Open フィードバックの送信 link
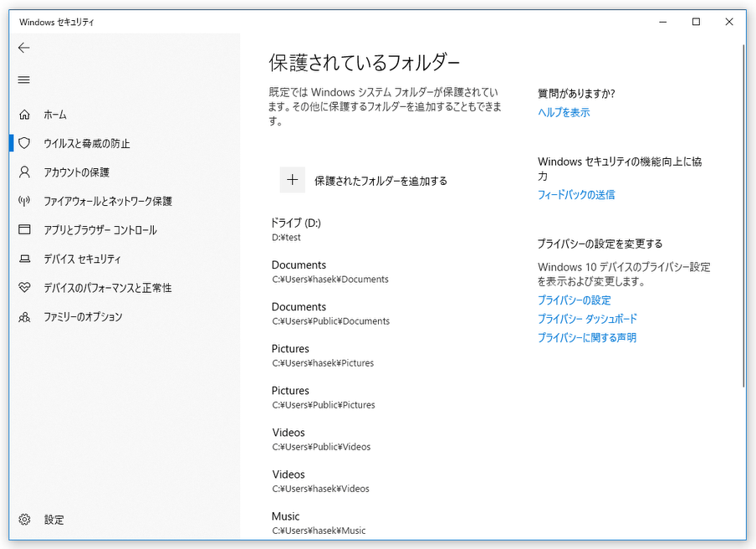This screenshot has width=756, height=549. pyautogui.click(x=576, y=195)
